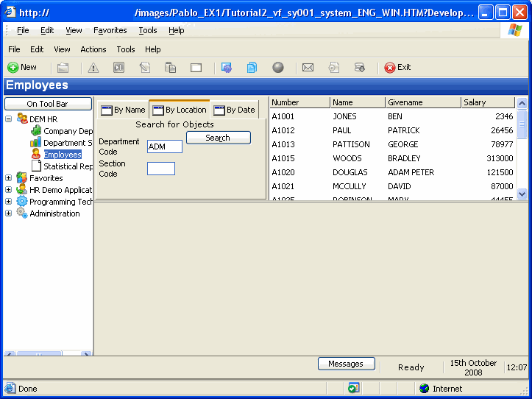
Task: Expand the Administration tree node
Action: (x=9, y=213)
